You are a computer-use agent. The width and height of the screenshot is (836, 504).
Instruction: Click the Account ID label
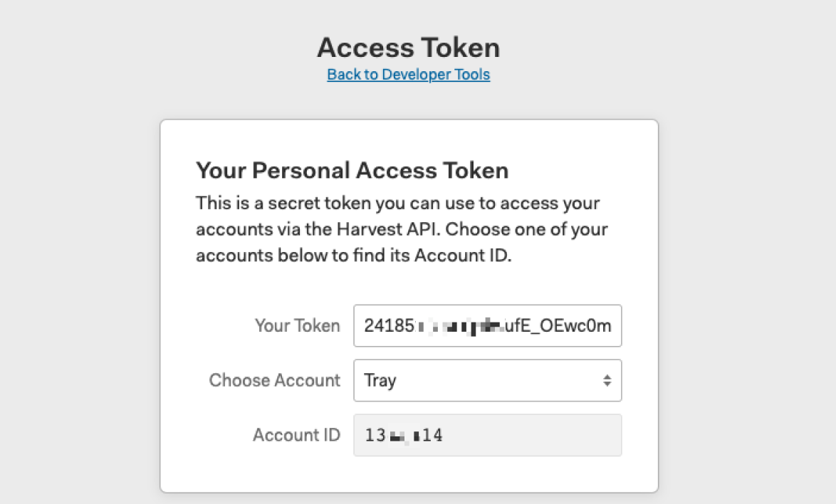pos(297,435)
